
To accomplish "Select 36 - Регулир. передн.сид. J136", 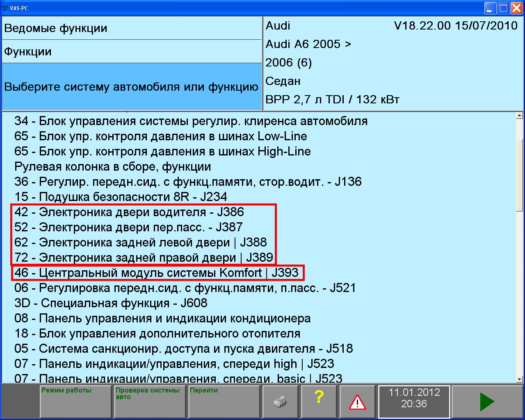I will [x=188, y=182].
